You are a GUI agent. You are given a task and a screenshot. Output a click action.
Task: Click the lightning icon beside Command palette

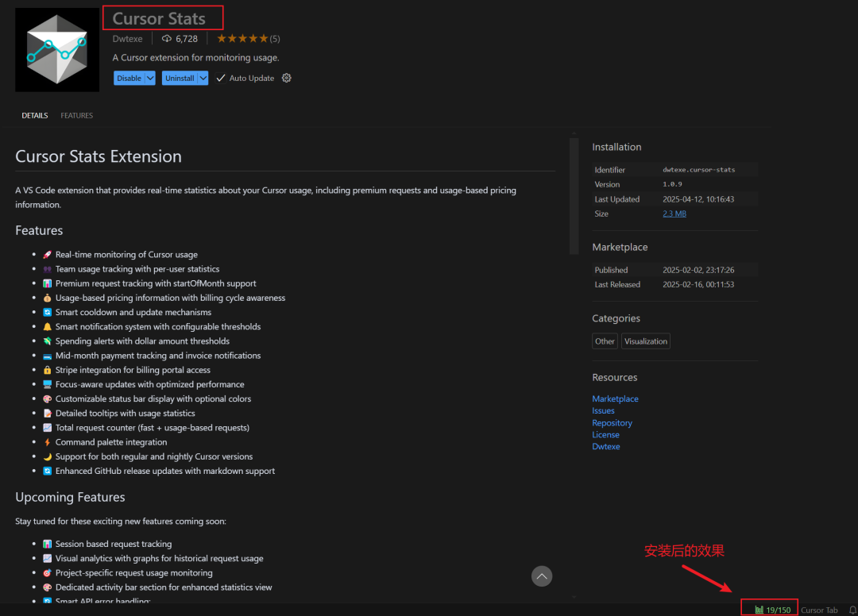pos(47,442)
